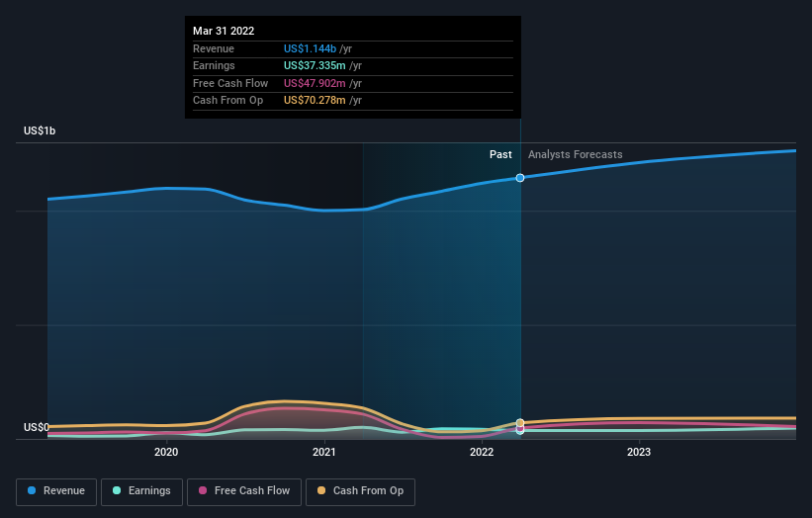
Task: Click the US$1b y-axis label
Action: pyautogui.click(x=40, y=130)
